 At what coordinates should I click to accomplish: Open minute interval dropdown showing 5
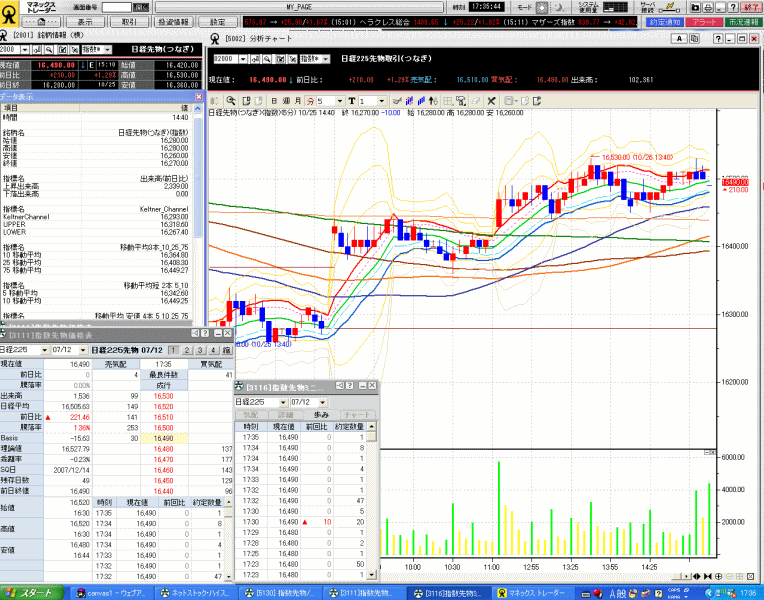coord(340,101)
